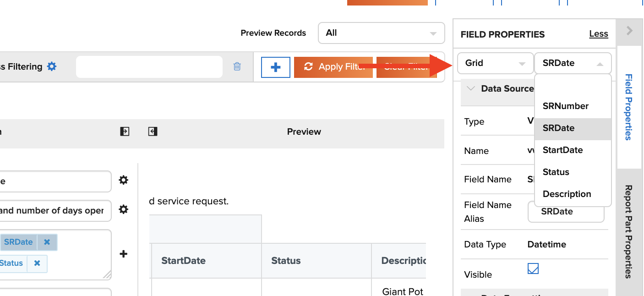Click the Business Filtering gear icon
The width and height of the screenshot is (644, 296).
point(52,66)
